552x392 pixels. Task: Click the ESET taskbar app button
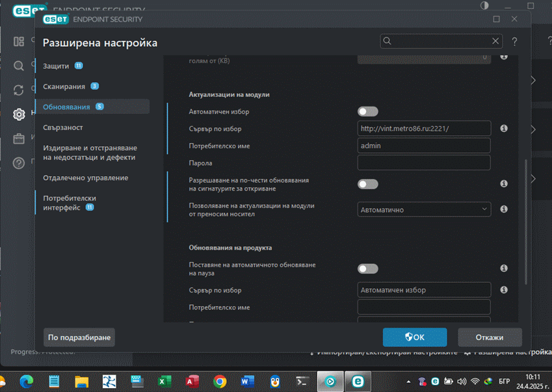click(x=358, y=382)
